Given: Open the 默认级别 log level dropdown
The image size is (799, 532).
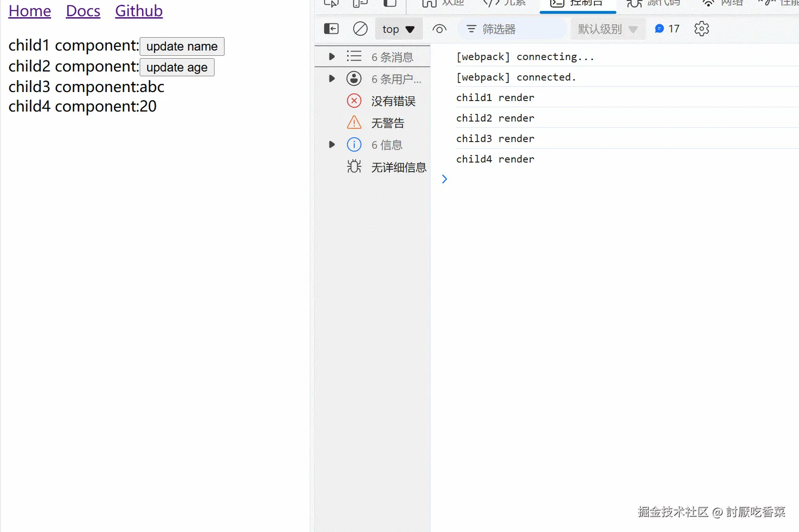Looking at the screenshot, I should 607,29.
